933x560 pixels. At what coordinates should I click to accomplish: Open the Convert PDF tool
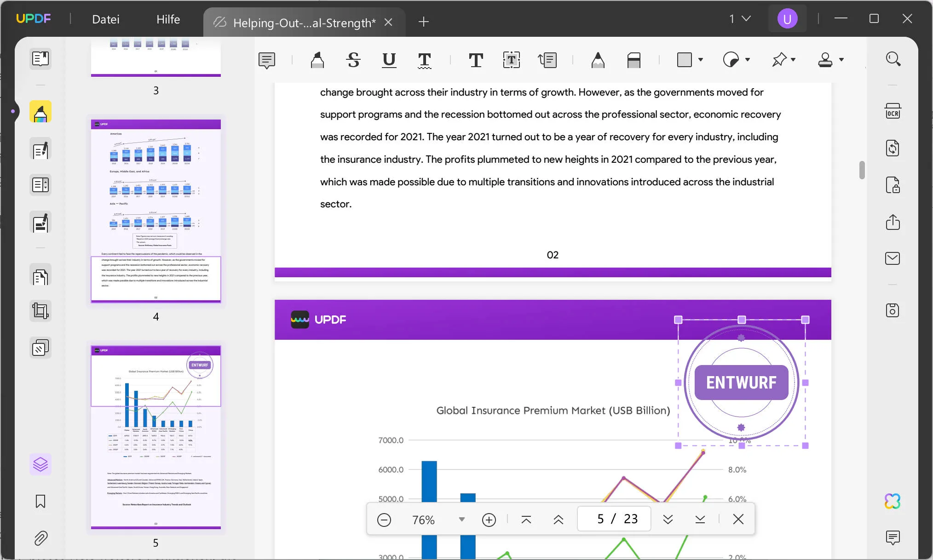pos(893,148)
